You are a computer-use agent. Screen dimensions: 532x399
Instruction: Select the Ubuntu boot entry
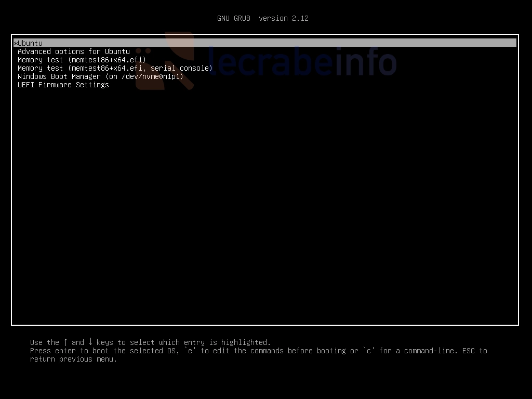pos(265,43)
